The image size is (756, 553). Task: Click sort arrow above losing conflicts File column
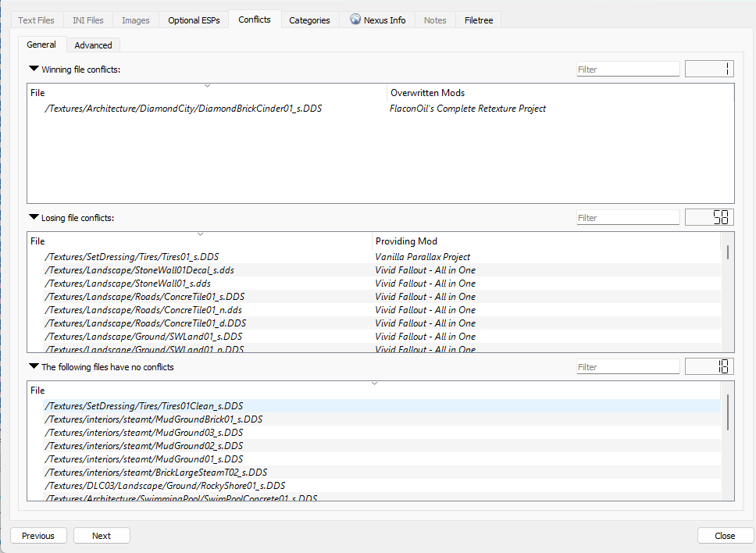pyautogui.click(x=201, y=234)
